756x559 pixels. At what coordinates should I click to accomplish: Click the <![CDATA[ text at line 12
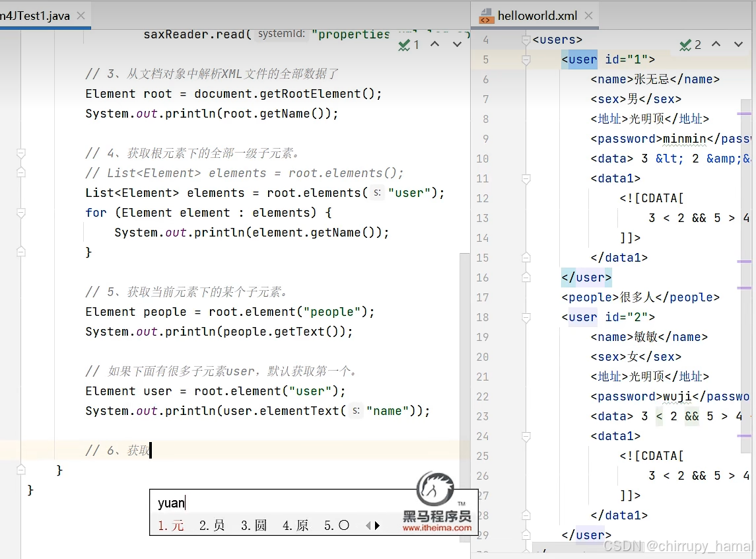click(652, 198)
